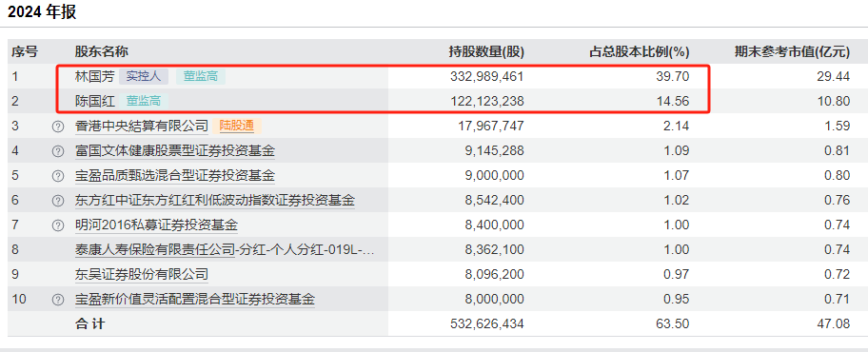The image size is (868, 352).
Task: Click the 陆股通 badge in row 3
Action: (237, 127)
